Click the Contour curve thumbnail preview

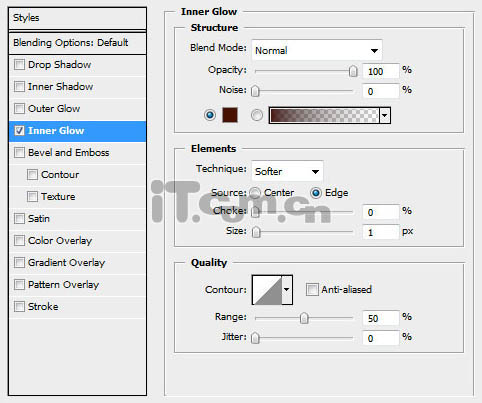pos(267,290)
